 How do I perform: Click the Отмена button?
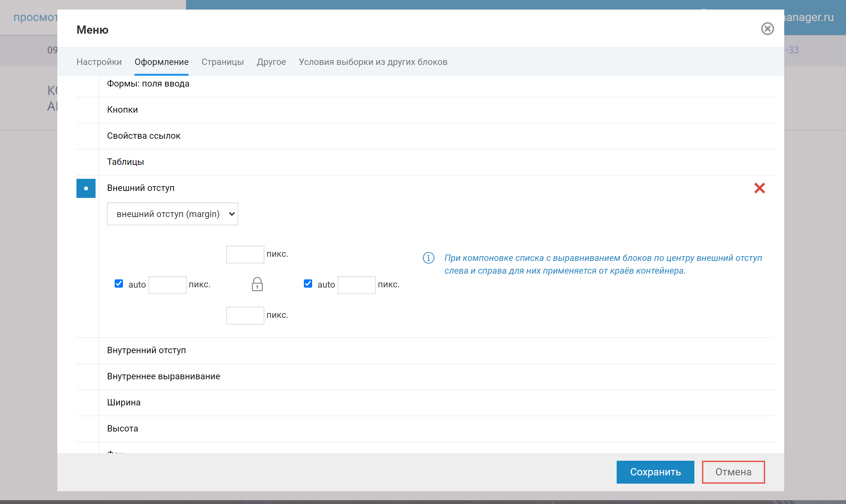point(733,472)
